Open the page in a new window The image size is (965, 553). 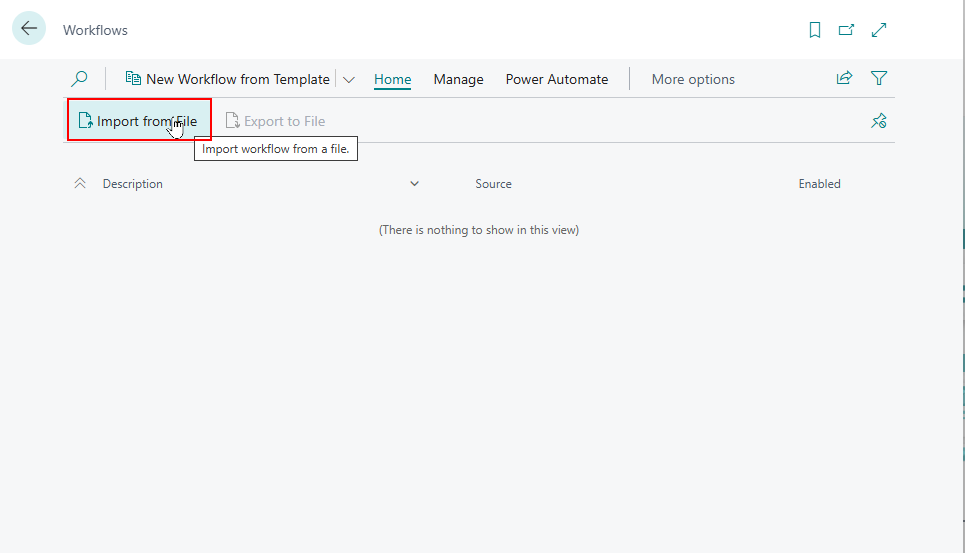(846, 30)
